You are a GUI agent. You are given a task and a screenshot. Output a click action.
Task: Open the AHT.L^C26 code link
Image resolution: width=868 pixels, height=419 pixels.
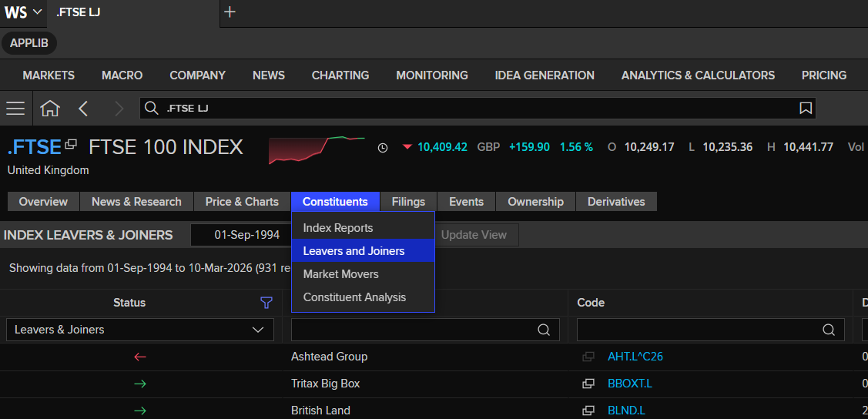(x=635, y=357)
